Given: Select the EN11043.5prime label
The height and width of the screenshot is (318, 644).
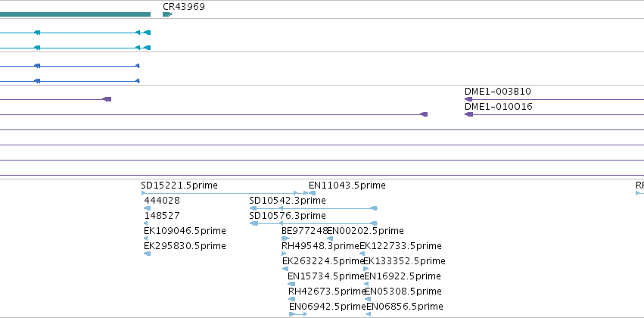Looking at the screenshot, I should (x=347, y=185).
